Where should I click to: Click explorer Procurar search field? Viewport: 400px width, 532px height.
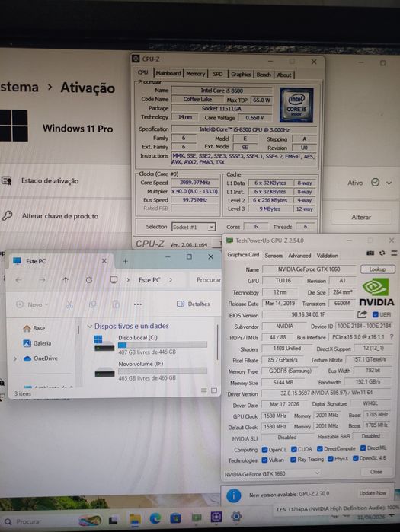(203, 280)
